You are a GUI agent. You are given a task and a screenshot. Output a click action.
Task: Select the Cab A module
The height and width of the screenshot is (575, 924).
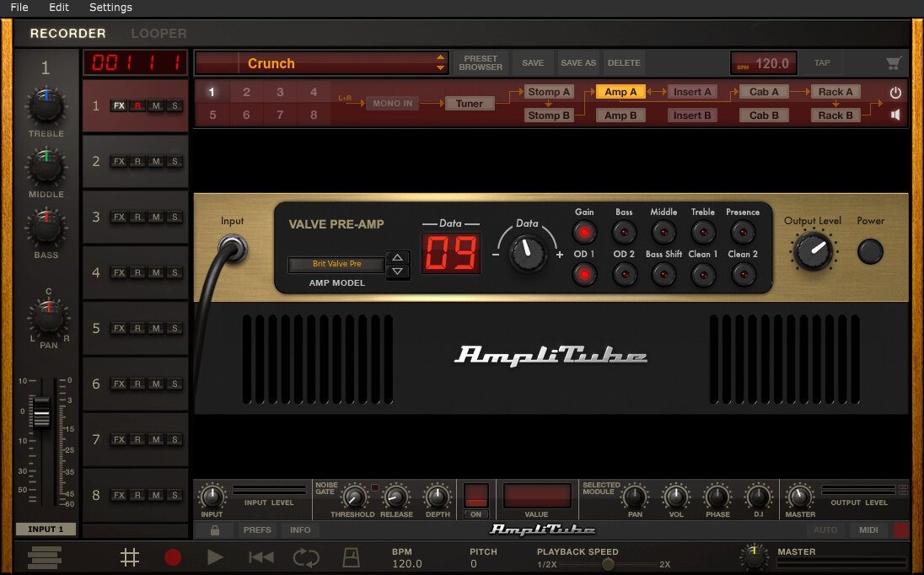point(764,92)
